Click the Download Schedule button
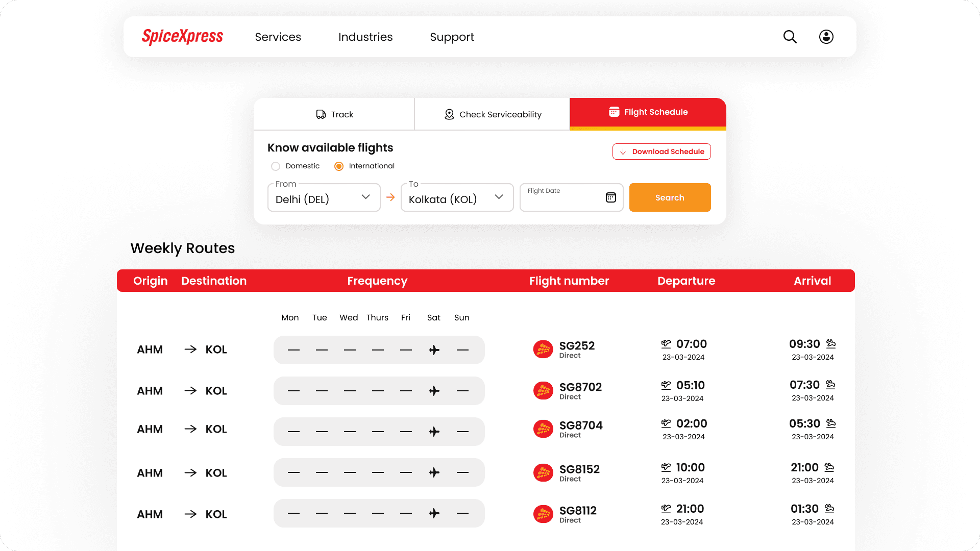 [x=661, y=152]
